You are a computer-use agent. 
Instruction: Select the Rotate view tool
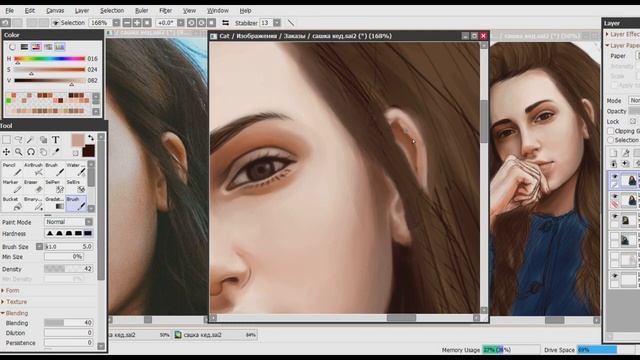tap(31, 152)
